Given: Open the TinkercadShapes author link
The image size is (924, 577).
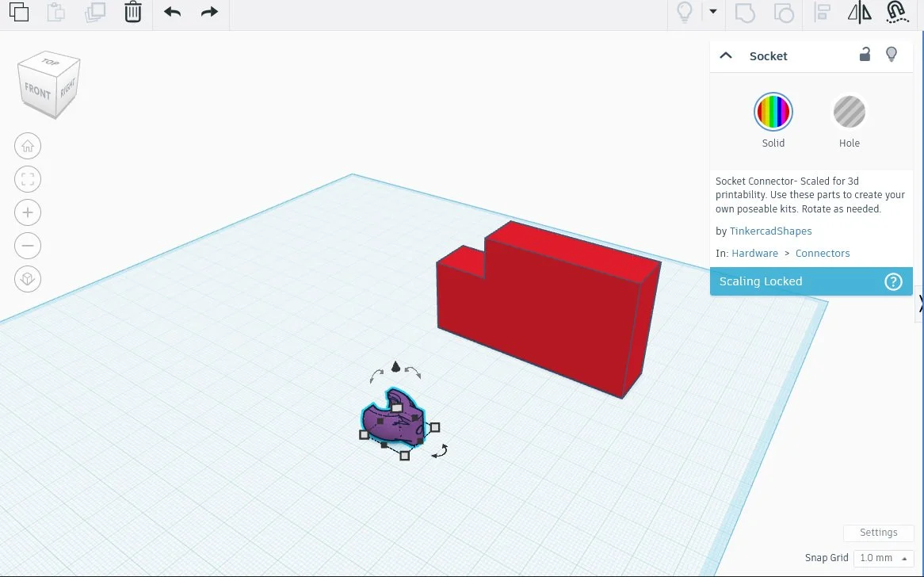Looking at the screenshot, I should (x=771, y=231).
